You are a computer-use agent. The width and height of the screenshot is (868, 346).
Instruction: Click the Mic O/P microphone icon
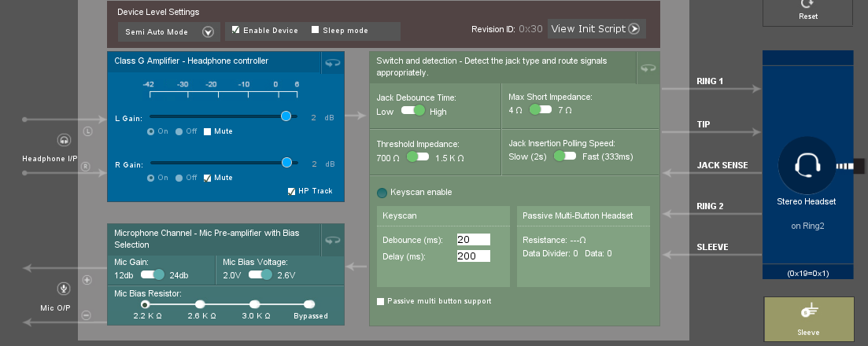pyautogui.click(x=65, y=289)
